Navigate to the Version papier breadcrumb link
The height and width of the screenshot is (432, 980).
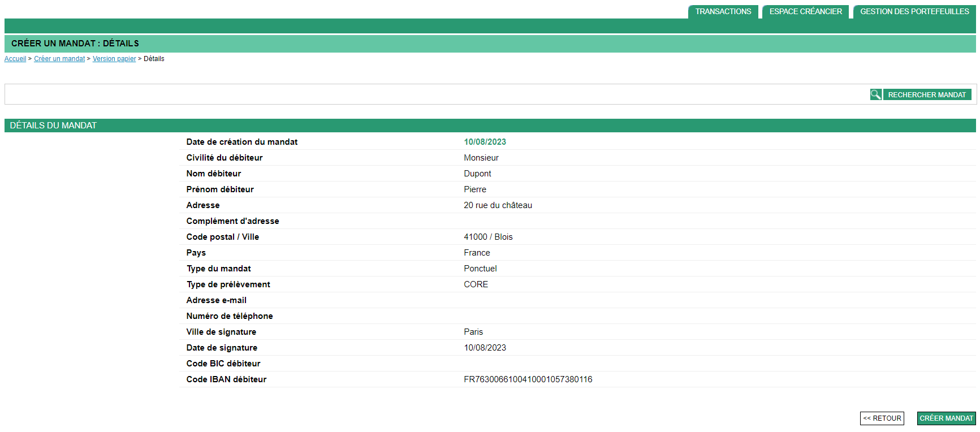click(114, 59)
